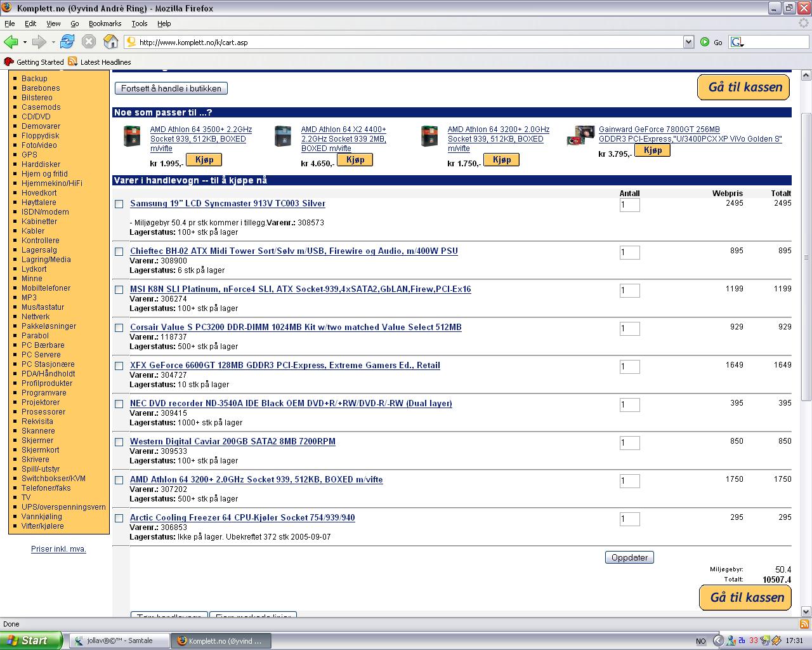Click the vertical page scrollbar thumb
The width and height of the screenshot is (812, 650).
pyautogui.click(x=806, y=256)
